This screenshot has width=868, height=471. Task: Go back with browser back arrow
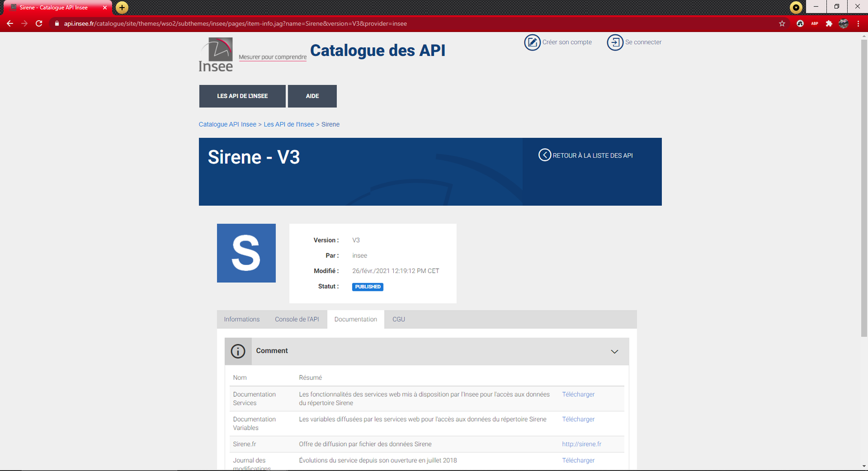coord(10,23)
